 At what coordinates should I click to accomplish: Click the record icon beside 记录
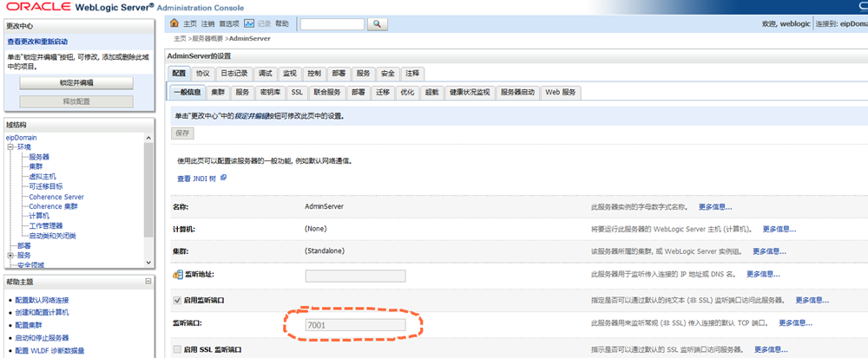pos(249,23)
